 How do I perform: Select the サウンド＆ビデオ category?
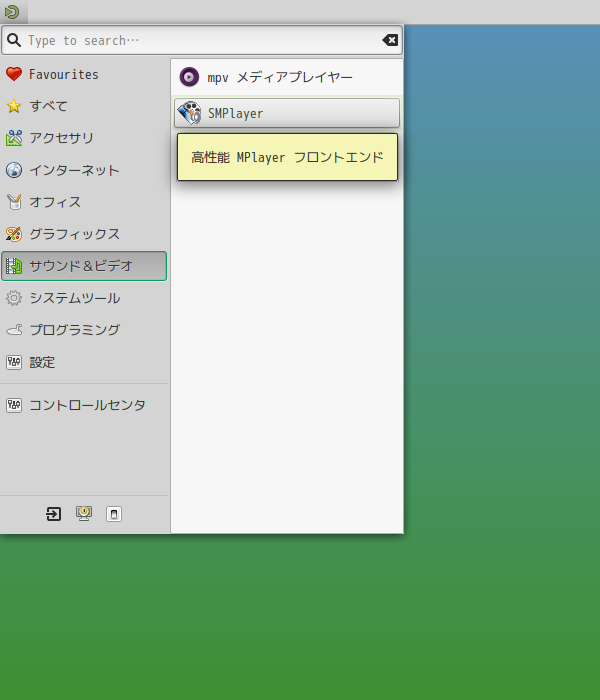pos(84,266)
